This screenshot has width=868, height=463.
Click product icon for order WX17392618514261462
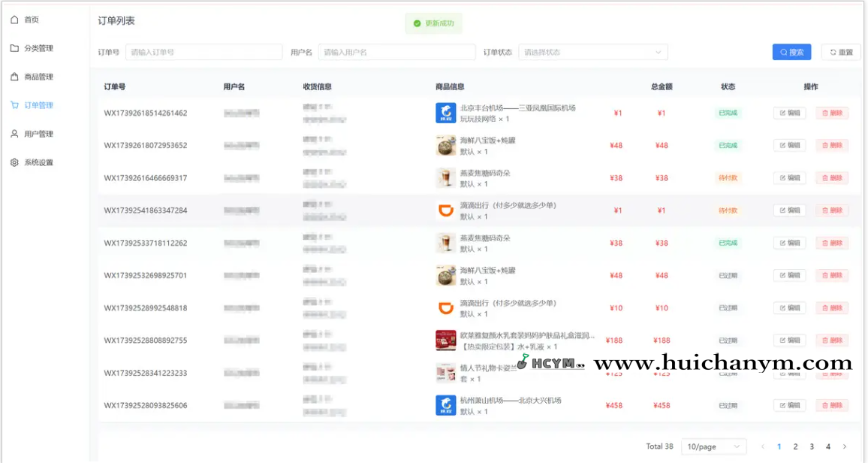(x=445, y=113)
